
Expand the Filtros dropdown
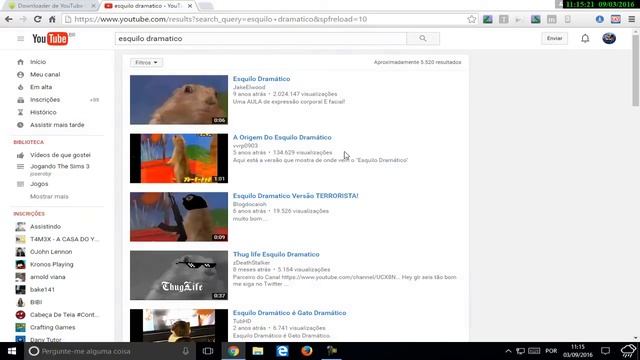[x=147, y=62]
